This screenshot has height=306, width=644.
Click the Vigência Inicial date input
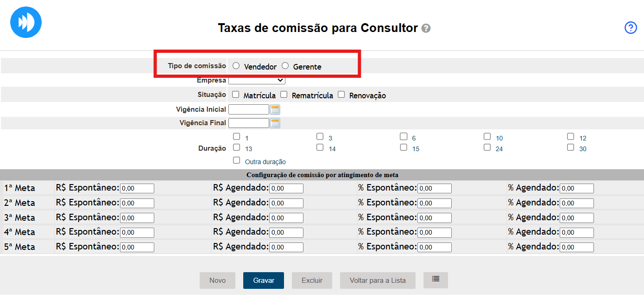(x=249, y=110)
